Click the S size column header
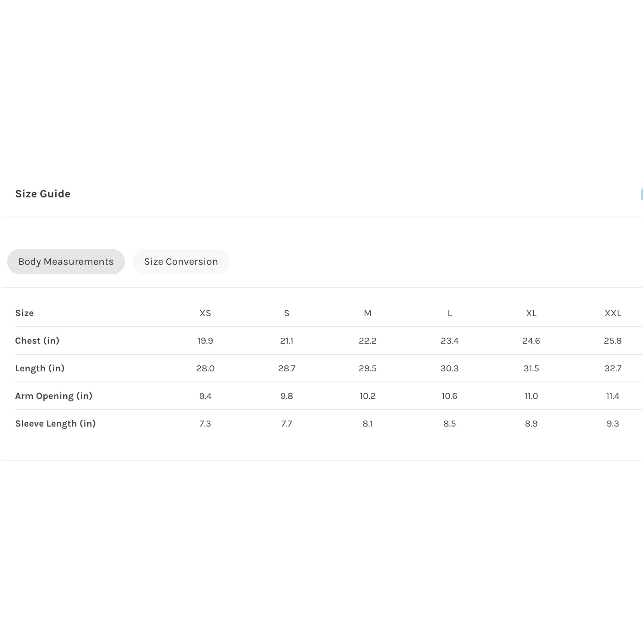Viewport: 644px width, 644px height. point(287,313)
